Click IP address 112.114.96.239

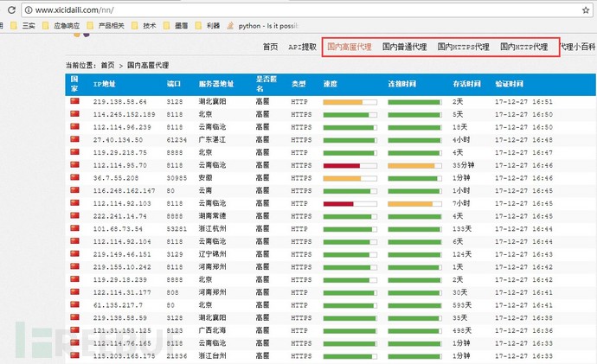pyautogui.click(x=122, y=127)
